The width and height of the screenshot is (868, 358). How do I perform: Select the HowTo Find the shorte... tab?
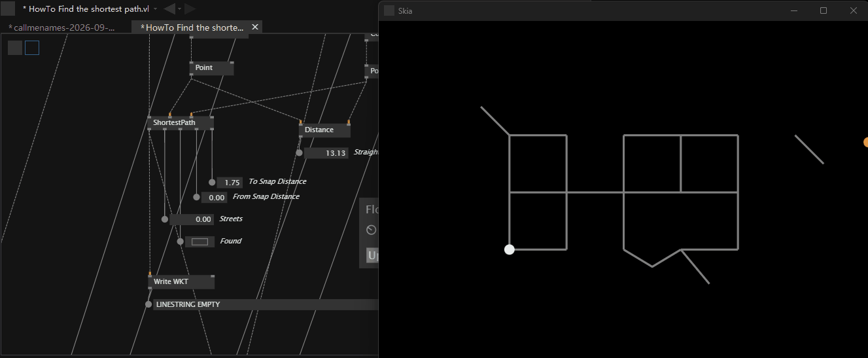coord(192,27)
